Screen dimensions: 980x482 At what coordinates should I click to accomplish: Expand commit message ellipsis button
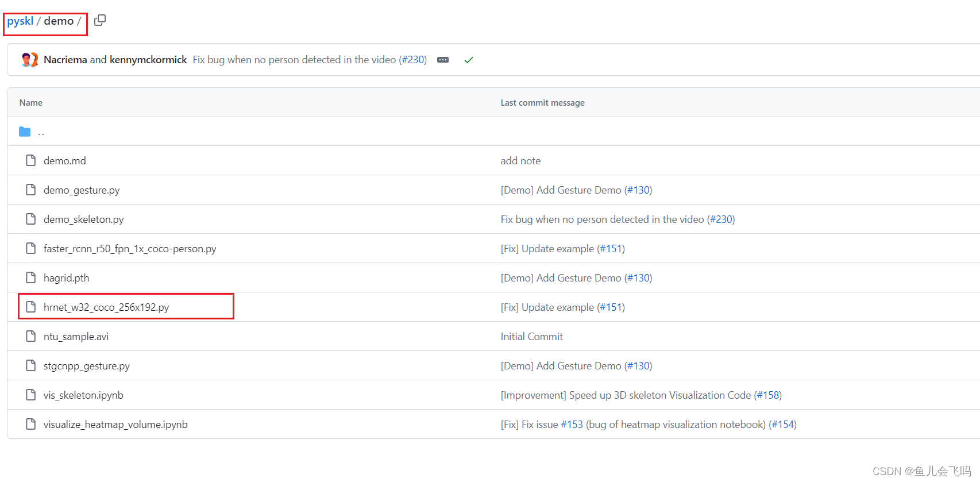coord(443,60)
